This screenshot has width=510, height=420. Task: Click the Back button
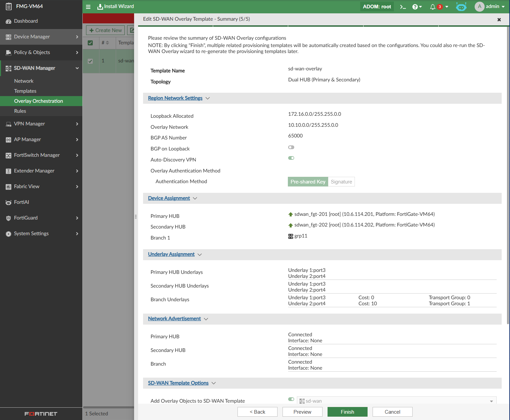(258, 412)
